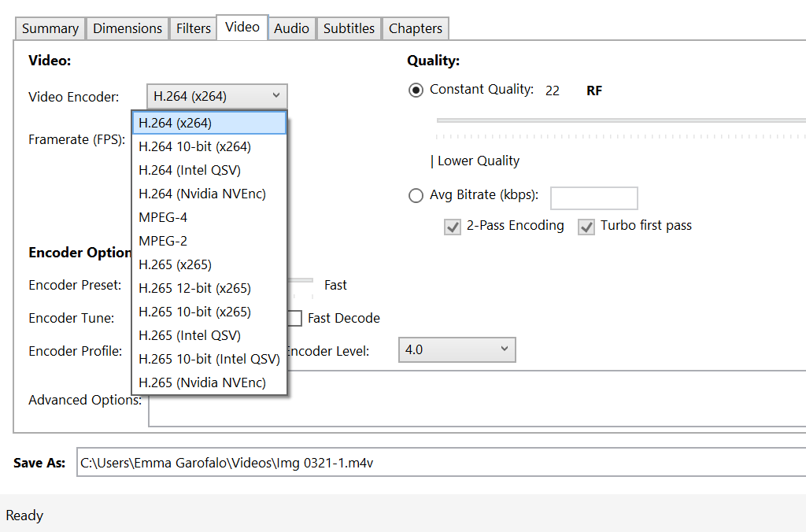Switch to the Subtitles tab

349,28
